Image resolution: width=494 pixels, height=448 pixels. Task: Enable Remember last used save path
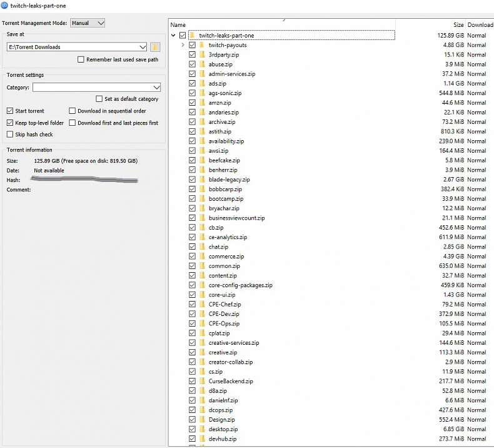(81, 59)
